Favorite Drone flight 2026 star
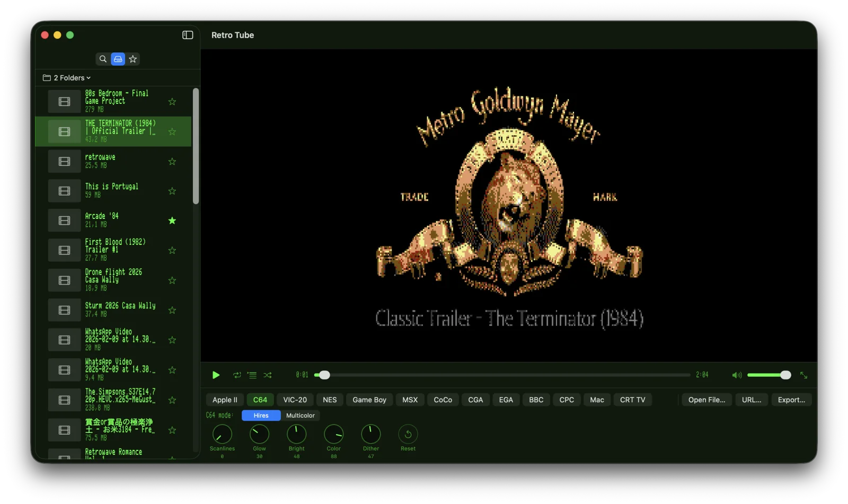Screen dimensions: 848x504 [x=172, y=280]
